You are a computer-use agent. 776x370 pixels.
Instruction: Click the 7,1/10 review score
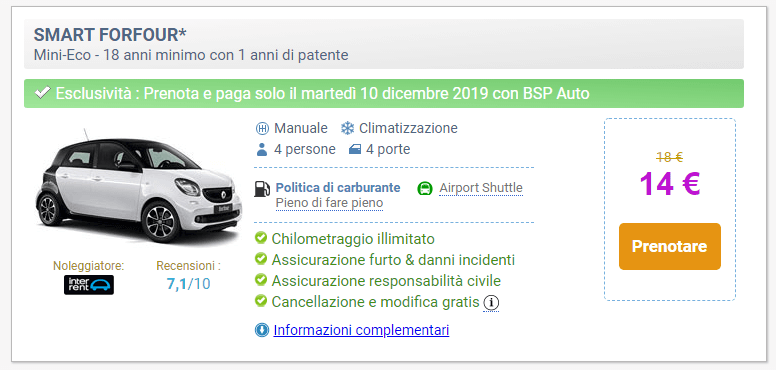pyautogui.click(x=189, y=285)
